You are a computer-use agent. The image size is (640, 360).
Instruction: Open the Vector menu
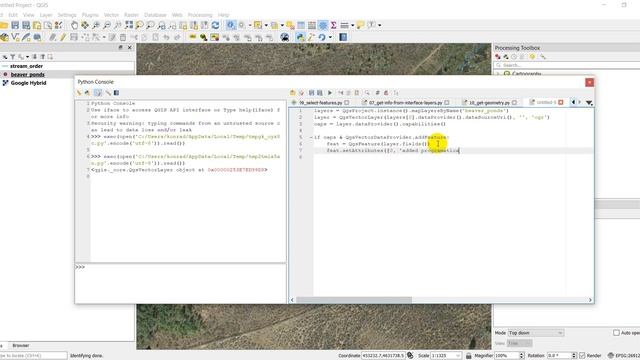[x=111, y=15]
